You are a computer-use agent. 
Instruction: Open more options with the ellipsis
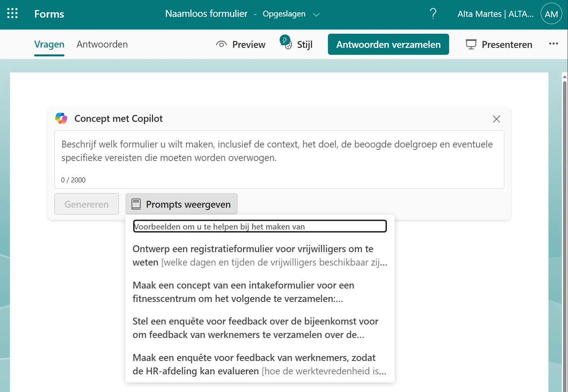point(553,44)
